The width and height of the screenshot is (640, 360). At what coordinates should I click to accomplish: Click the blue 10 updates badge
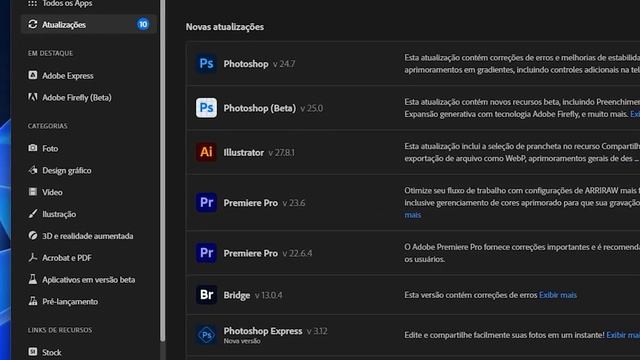[x=143, y=24]
